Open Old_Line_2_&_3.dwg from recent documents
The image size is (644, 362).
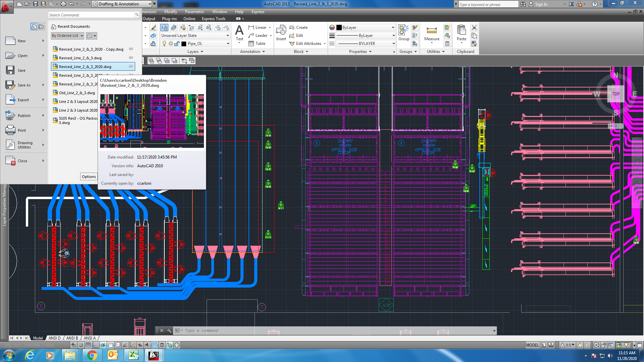[x=77, y=93]
